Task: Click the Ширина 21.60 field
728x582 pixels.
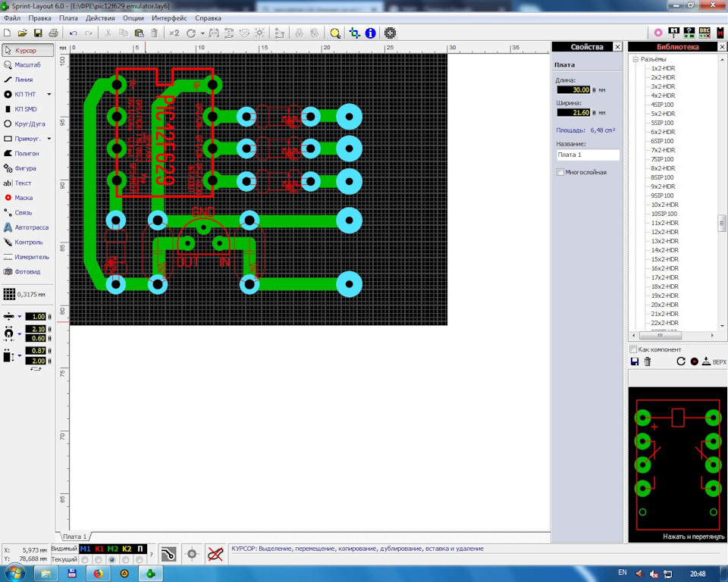Action: click(x=573, y=112)
